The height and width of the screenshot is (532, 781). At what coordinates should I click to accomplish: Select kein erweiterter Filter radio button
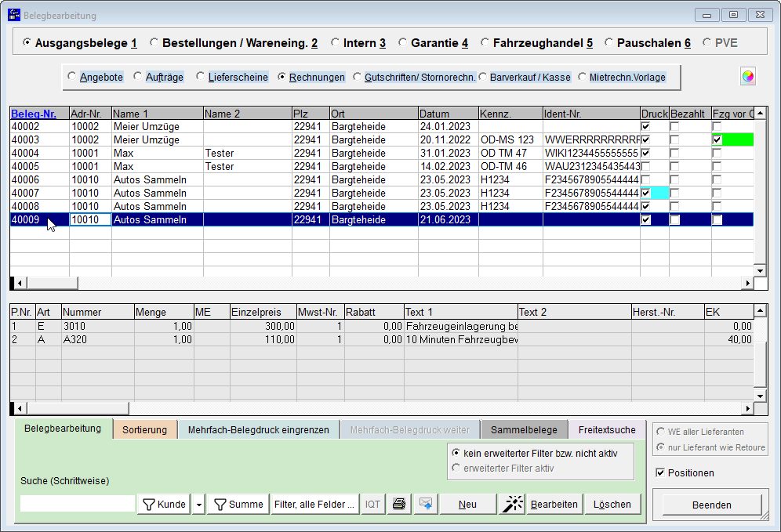pos(456,453)
